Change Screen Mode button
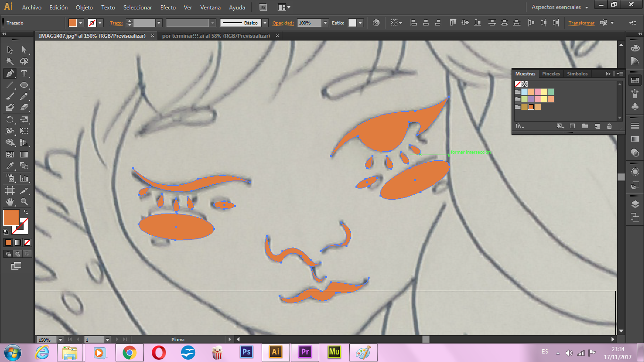This screenshot has height=362, width=644. (x=17, y=266)
